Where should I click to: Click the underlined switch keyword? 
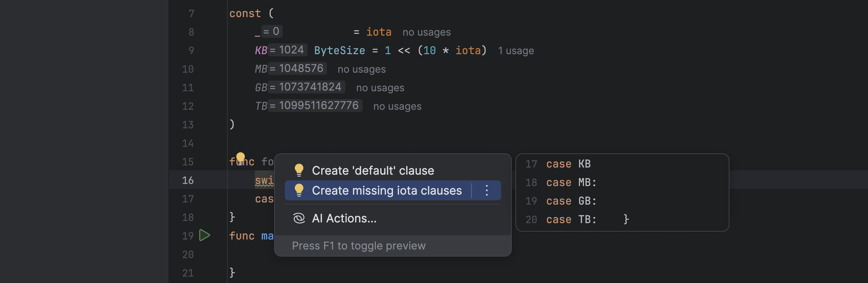[x=264, y=180]
